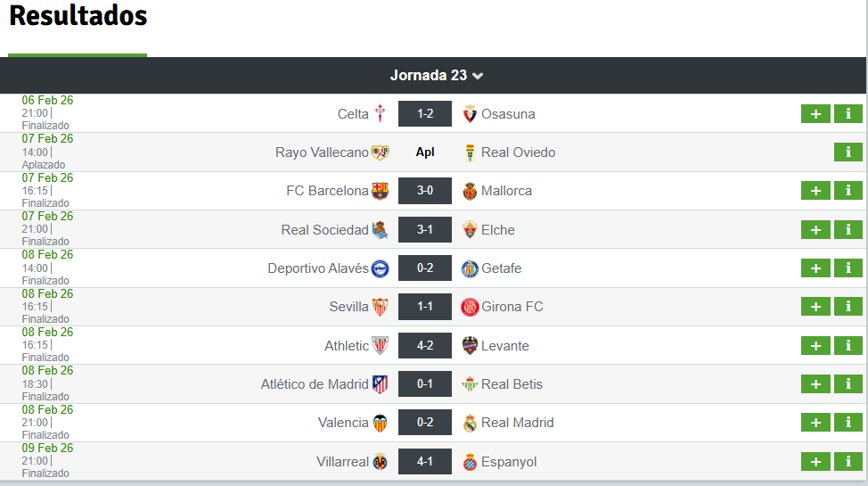Open the Real Sociedad team link
The height and width of the screenshot is (486, 868).
(x=324, y=230)
